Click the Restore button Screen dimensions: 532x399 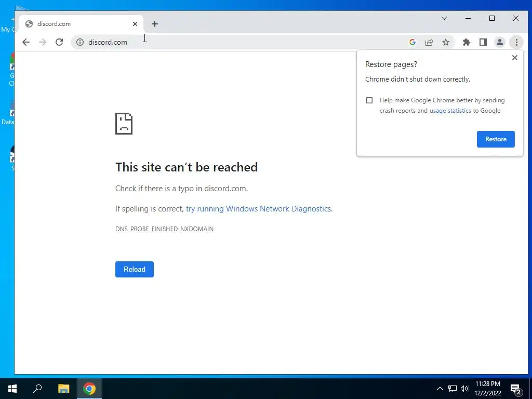pos(496,139)
